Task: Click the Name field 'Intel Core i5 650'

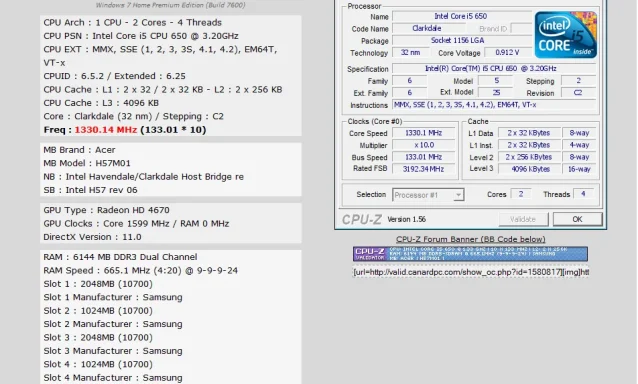Action: point(461,16)
